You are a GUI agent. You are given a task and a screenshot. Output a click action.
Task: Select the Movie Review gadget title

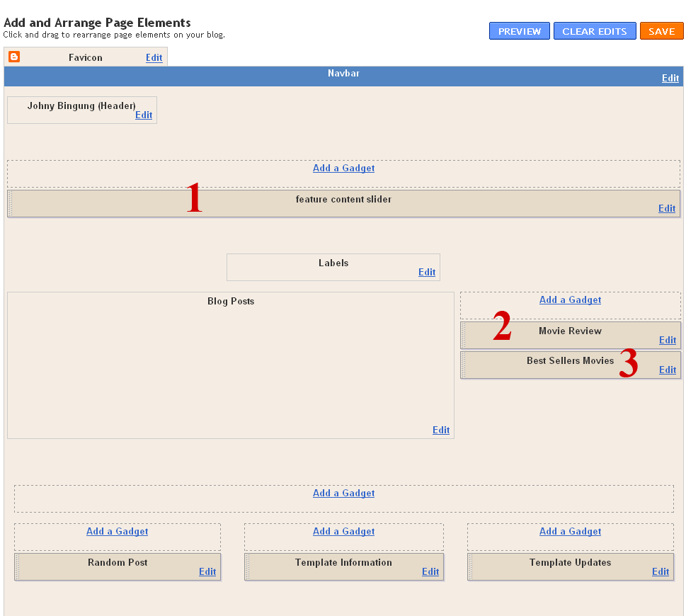click(570, 331)
